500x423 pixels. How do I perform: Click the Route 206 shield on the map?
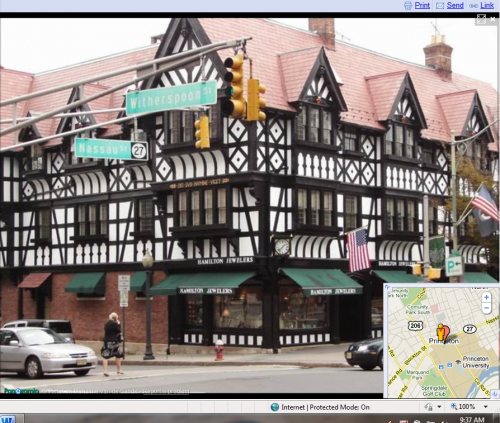(415, 326)
